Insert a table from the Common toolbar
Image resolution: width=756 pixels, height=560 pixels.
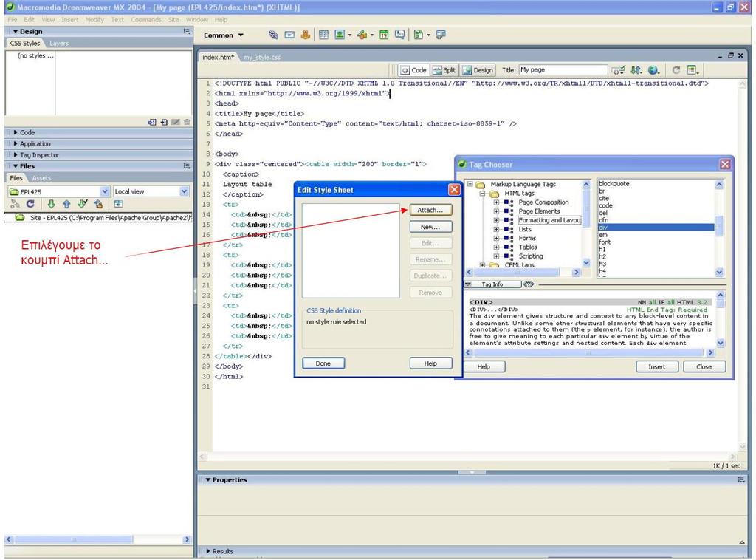[x=323, y=35]
